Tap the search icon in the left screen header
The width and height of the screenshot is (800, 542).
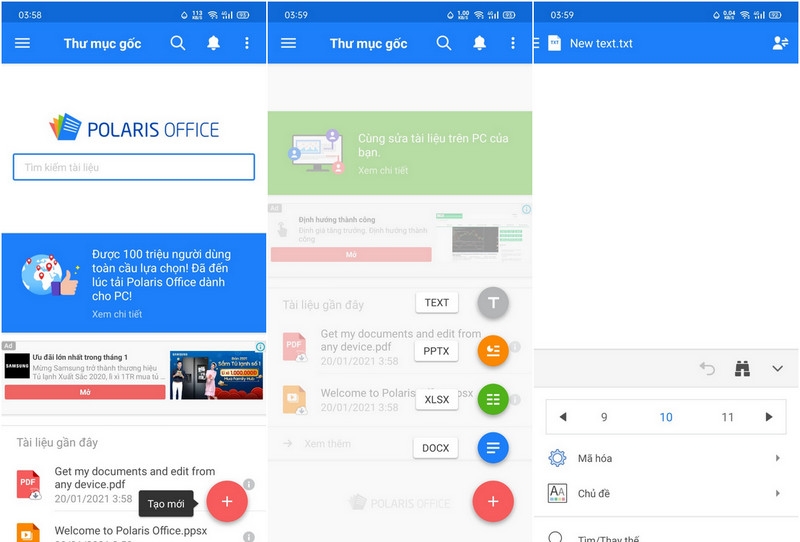click(x=178, y=43)
